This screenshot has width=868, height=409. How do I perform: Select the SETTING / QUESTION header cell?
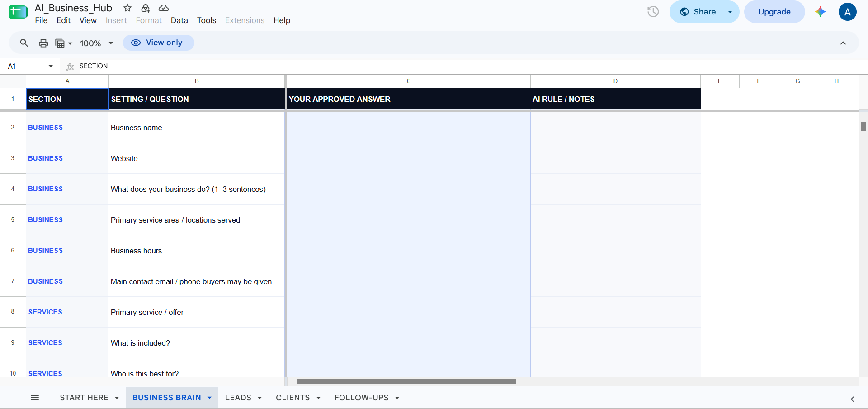point(197,99)
